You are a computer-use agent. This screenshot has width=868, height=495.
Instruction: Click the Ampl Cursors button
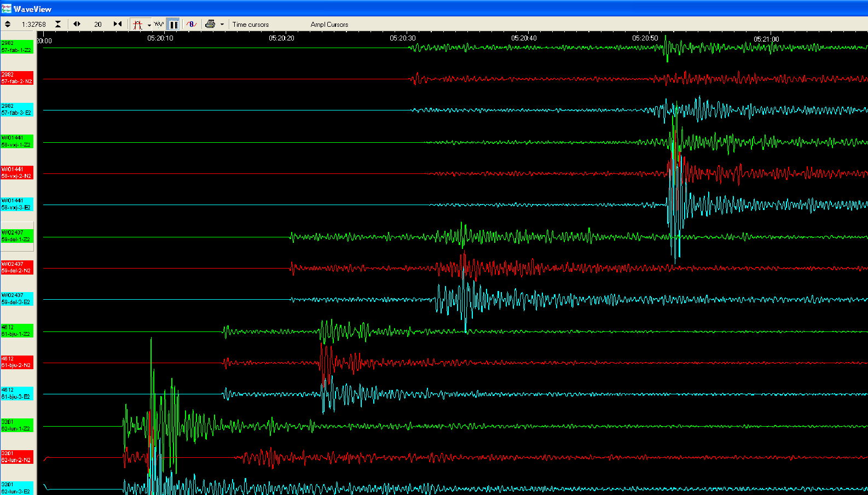(x=329, y=25)
